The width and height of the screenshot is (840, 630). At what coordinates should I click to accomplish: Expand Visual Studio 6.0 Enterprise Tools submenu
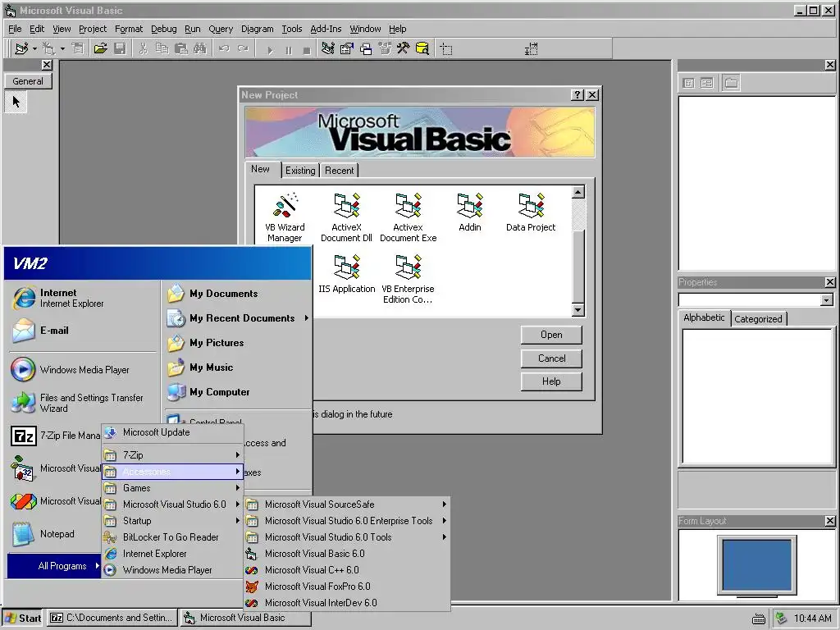[x=347, y=521]
